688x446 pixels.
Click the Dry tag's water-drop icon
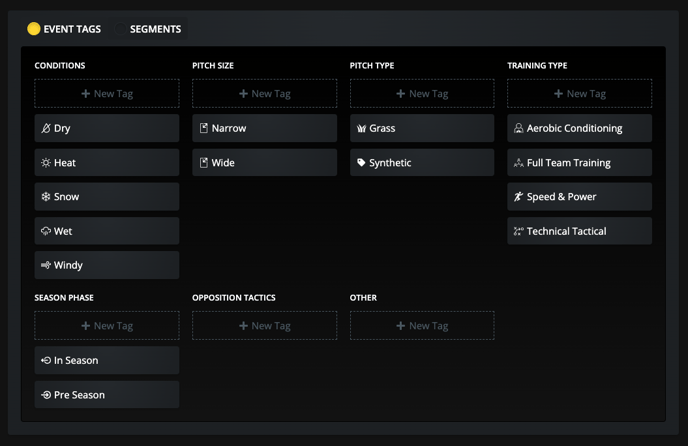pos(46,129)
